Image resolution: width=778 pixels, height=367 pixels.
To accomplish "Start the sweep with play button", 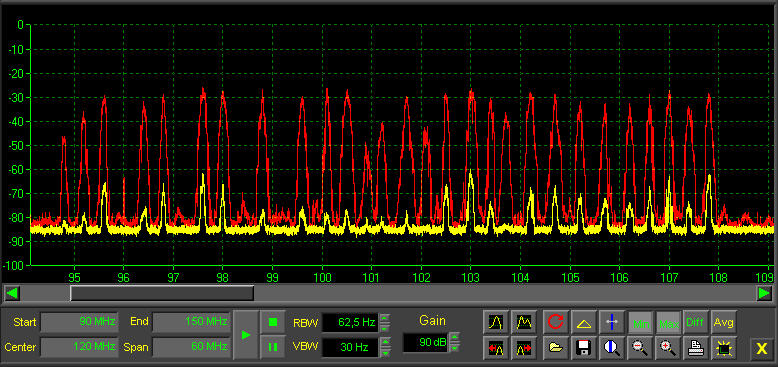I will point(246,335).
